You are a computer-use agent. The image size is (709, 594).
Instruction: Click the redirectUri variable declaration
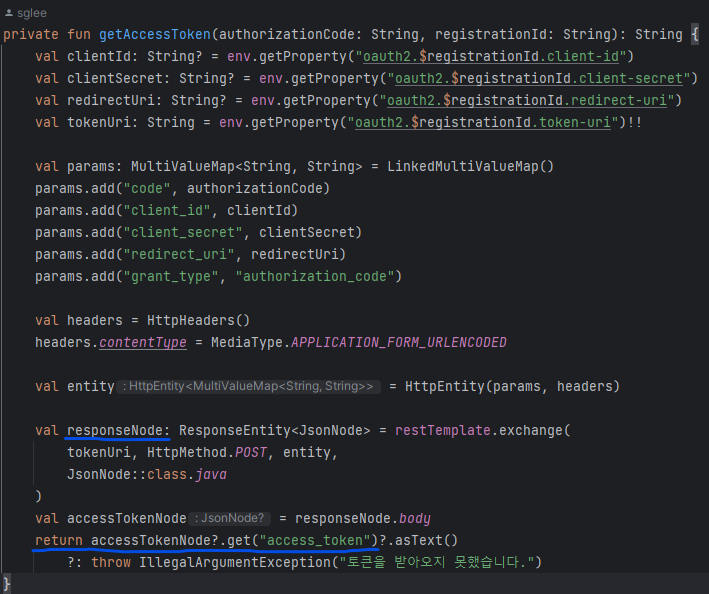point(111,100)
